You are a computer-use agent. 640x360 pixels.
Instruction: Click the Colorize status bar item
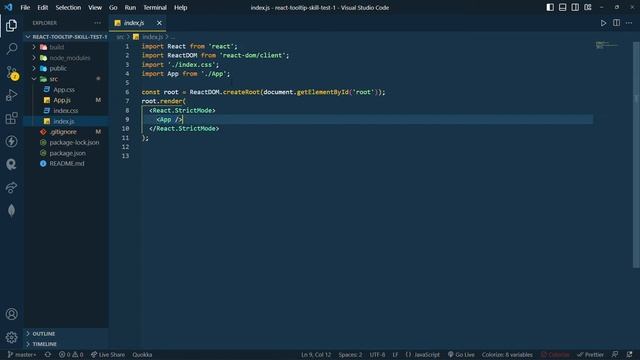pyautogui.click(x=555, y=355)
